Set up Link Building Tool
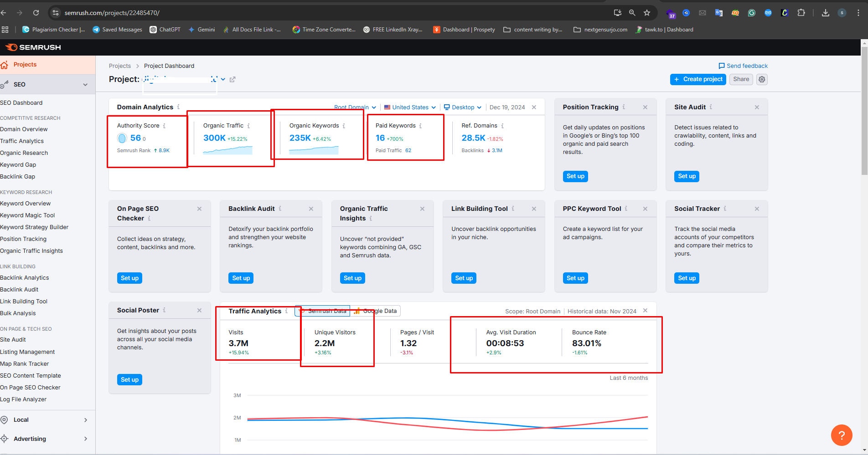868x455 pixels. 464,278
